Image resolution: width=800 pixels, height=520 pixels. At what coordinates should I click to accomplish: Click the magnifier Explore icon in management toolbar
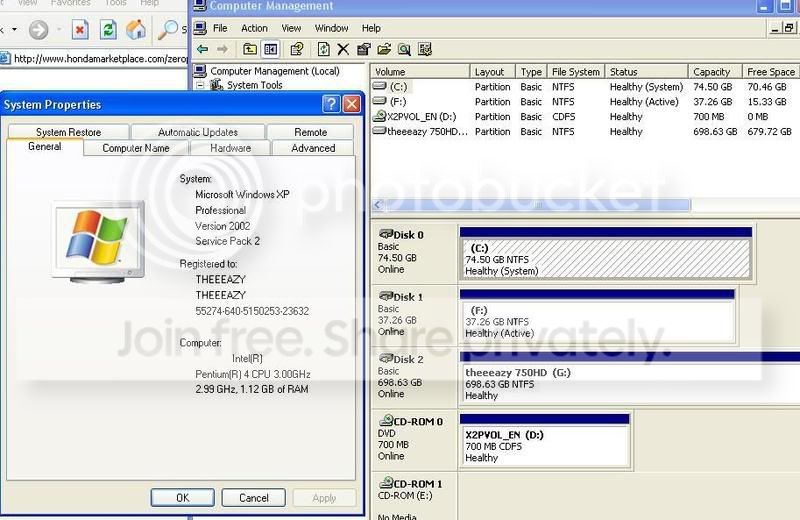click(404, 49)
